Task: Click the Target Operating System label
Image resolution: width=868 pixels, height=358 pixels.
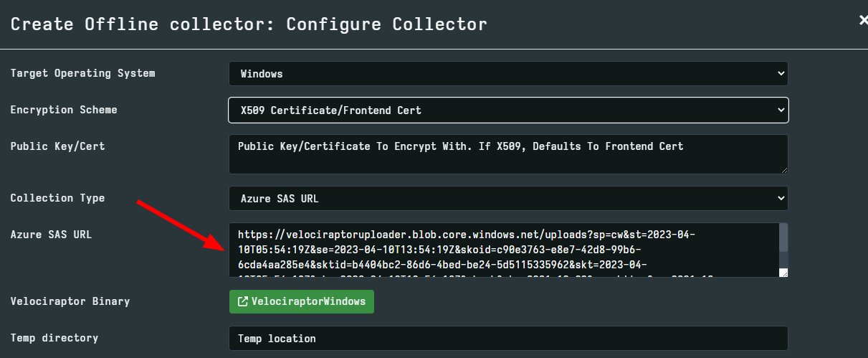Action: point(82,73)
